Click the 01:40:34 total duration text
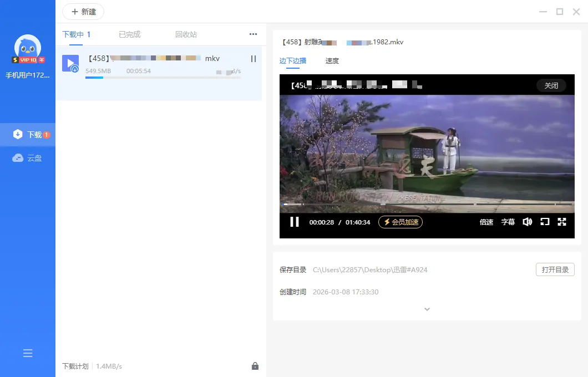 point(358,222)
